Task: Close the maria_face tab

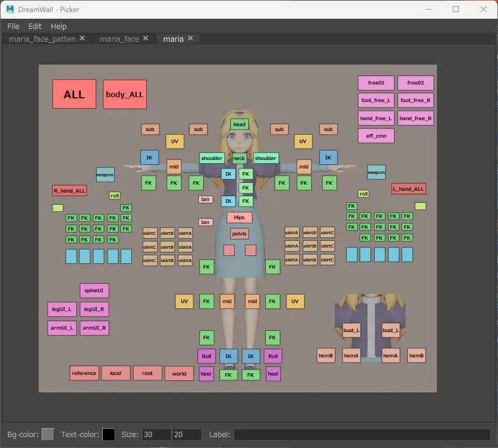Action: (146, 39)
